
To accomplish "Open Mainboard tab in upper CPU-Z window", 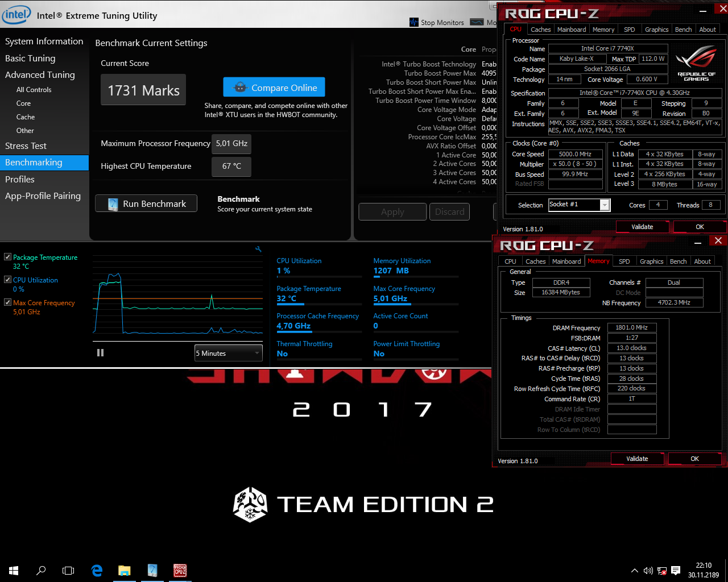I will click(572, 30).
